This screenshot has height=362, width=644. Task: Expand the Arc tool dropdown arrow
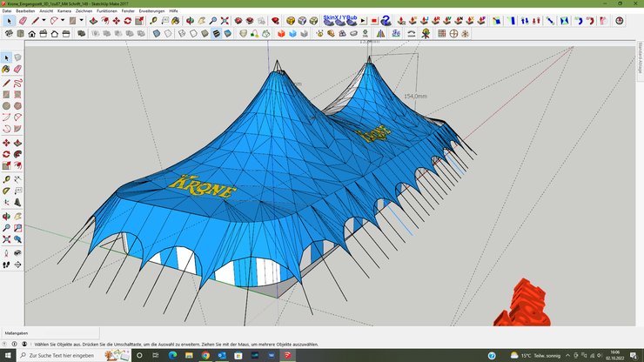[63, 21]
